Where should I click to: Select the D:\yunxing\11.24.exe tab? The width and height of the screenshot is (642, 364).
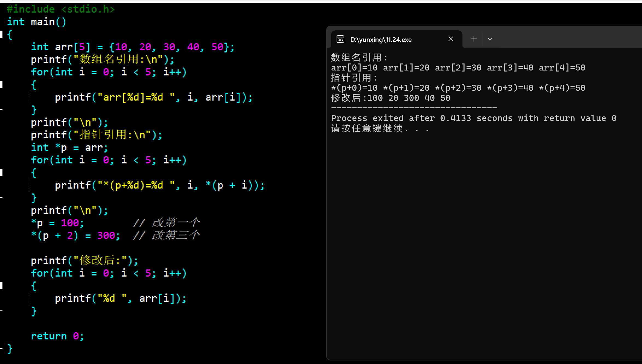tap(381, 40)
